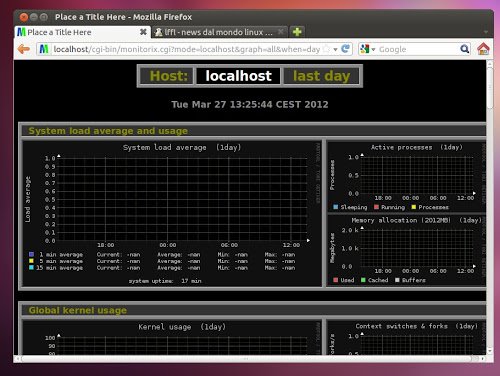Open the Active processes graph

click(407, 177)
